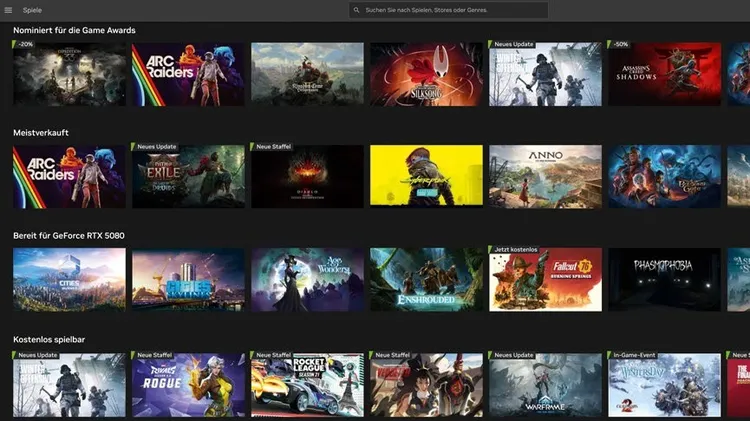This screenshot has width=750, height=421.
Task: Choose the Path of Exile game tile
Action: (x=188, y=177)
